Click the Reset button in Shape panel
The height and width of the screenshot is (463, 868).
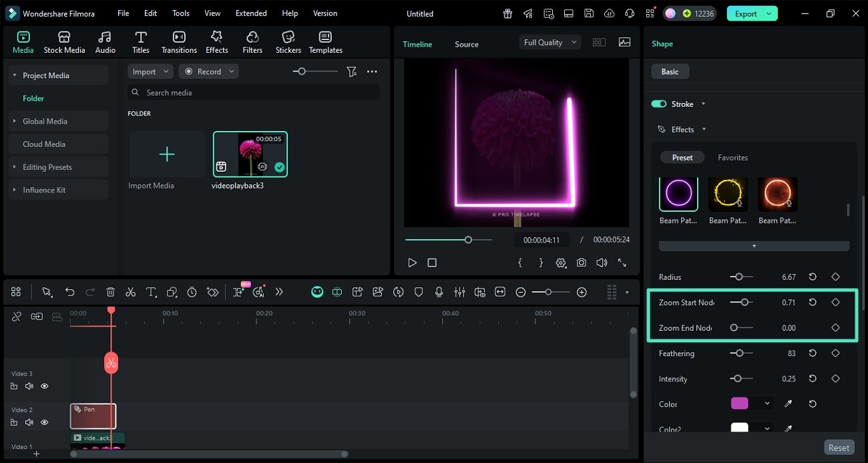click(839, 448)
